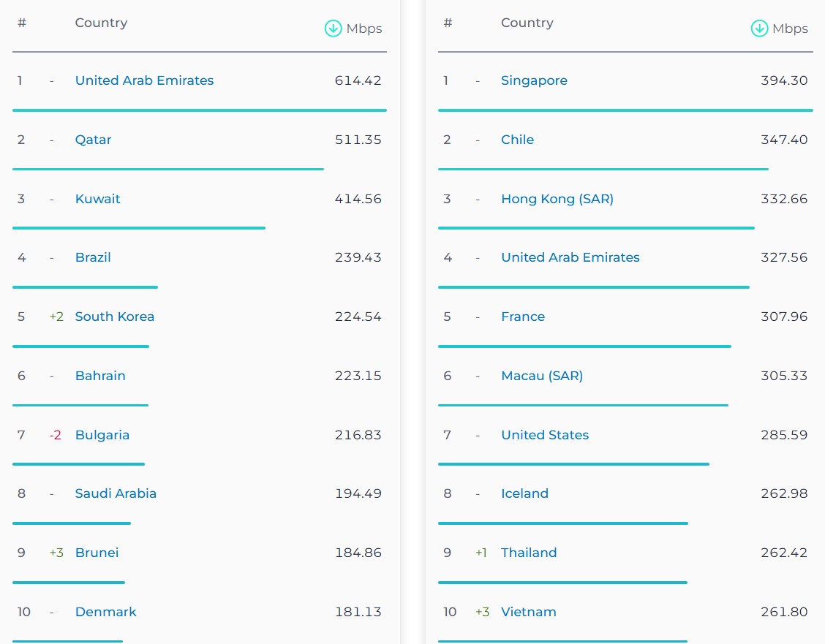
Task: Click the Country header in left table
Action: pyautogui.click(x=101, y=23)
